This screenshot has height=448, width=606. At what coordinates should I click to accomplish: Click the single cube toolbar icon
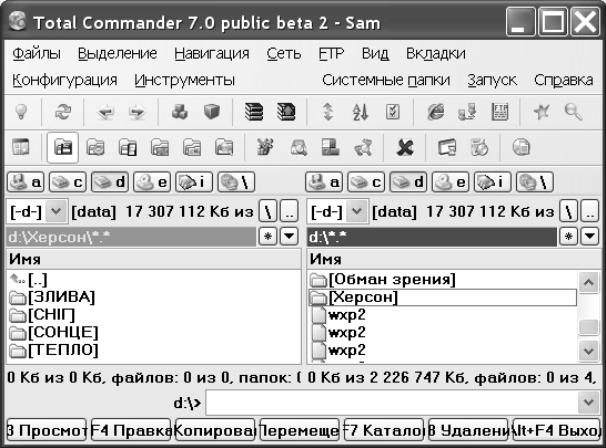coord(212,112)
